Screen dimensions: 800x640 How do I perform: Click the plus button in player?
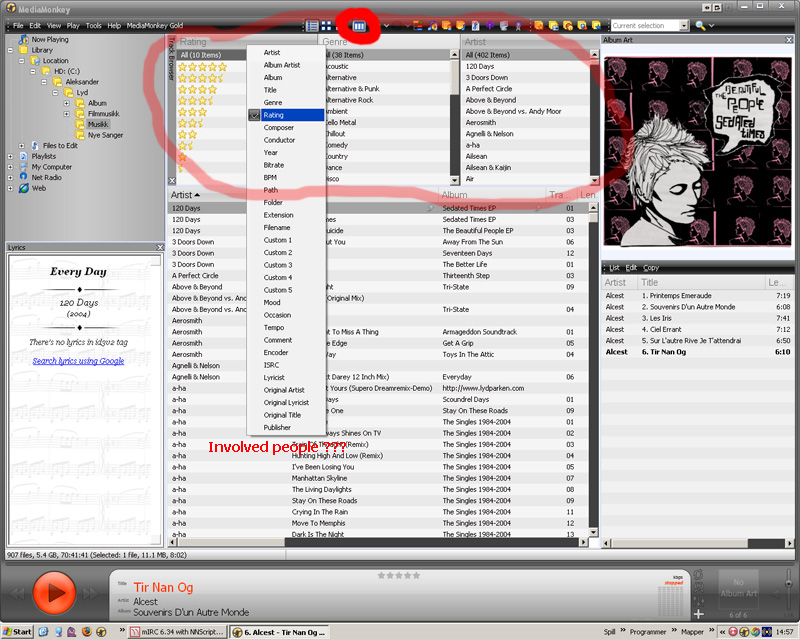(698, 614)
